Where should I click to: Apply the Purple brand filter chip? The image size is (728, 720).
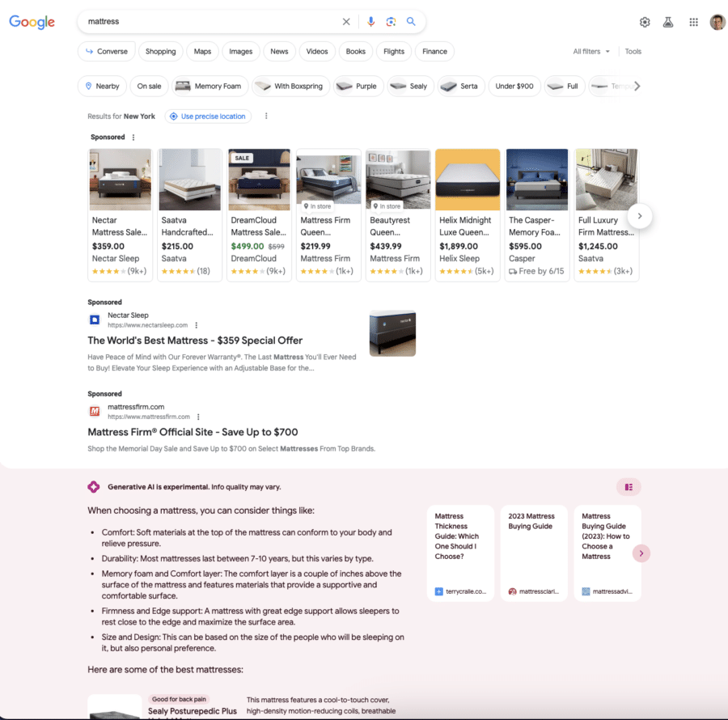(x=358, y=87)
